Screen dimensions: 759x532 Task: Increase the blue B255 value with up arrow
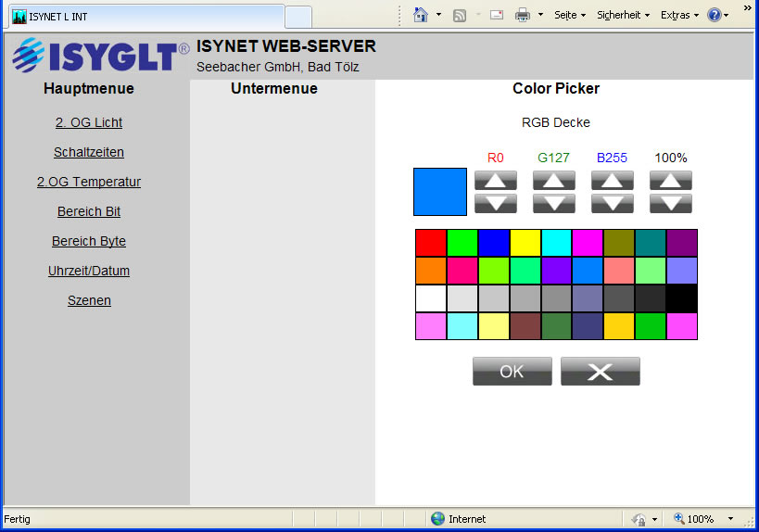tap(612, 181)
